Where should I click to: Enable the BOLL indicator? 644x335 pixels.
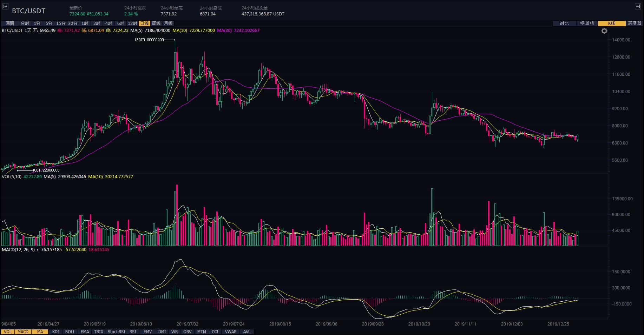pos(70,332)
